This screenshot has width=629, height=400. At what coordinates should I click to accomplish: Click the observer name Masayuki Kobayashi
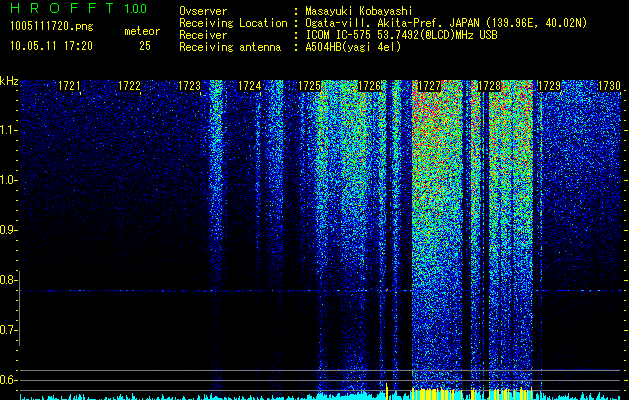click(x=358, y=11)
